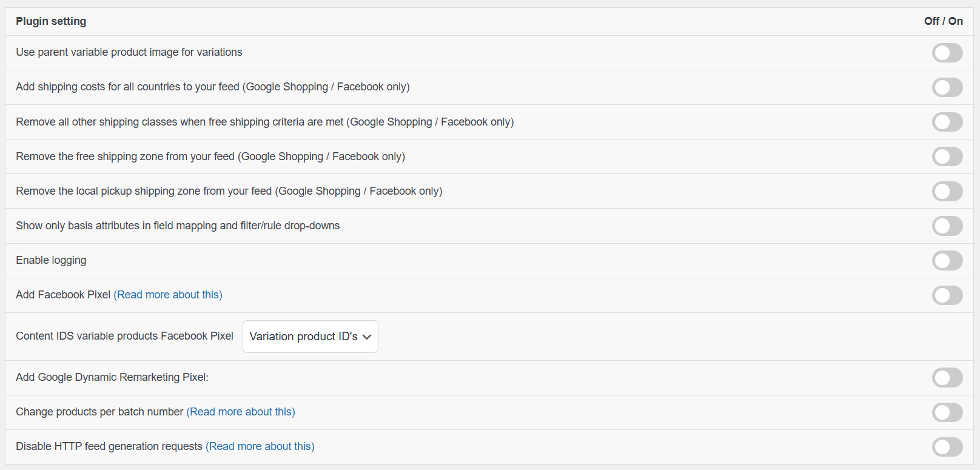Enable Google Dynamic Remarketing Pixel toggle
The height and width of the screenshot is (470, 980).
pos(947,377)
